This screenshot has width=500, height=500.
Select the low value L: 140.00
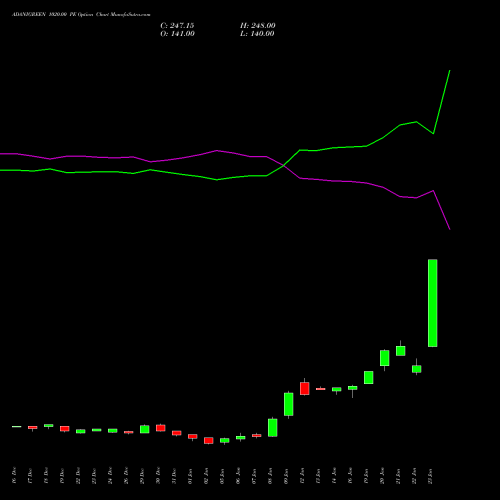(257, 34)
